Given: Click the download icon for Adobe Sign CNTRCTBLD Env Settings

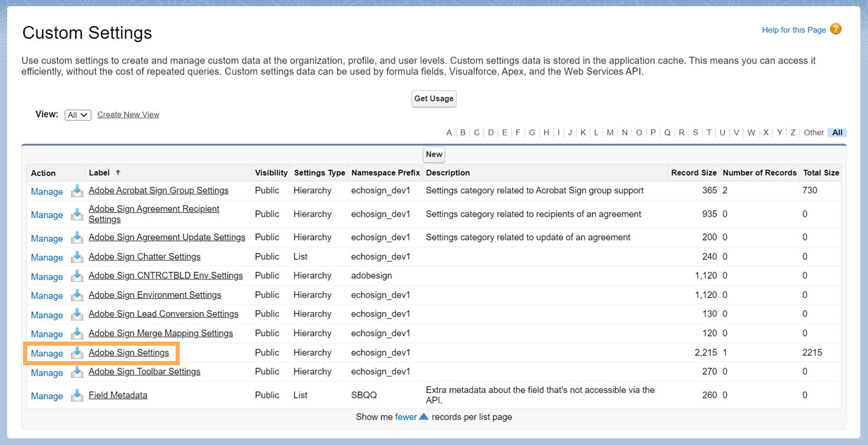Looking at the screenshot, I should click(x=77, y=276).
